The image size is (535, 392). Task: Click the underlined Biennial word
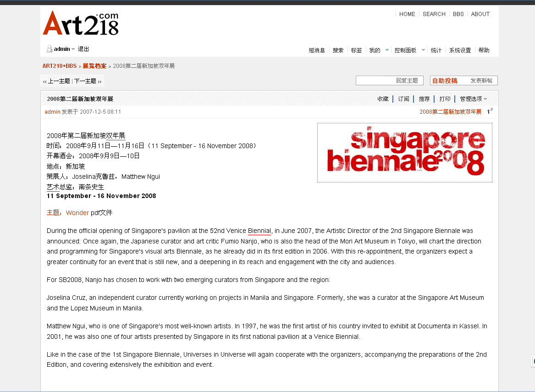pyautogui.click(x=259, y=231)
